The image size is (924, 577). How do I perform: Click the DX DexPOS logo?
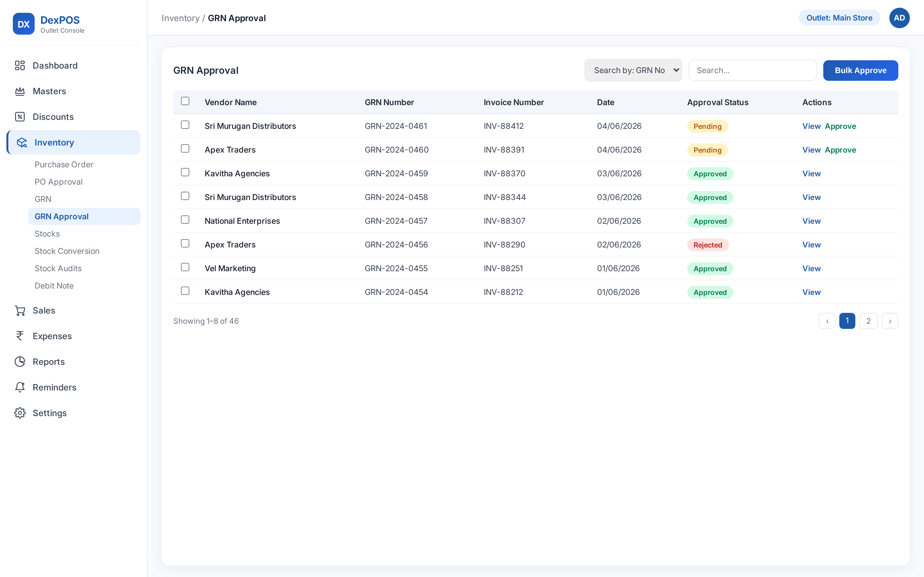(x=24, y=24)
